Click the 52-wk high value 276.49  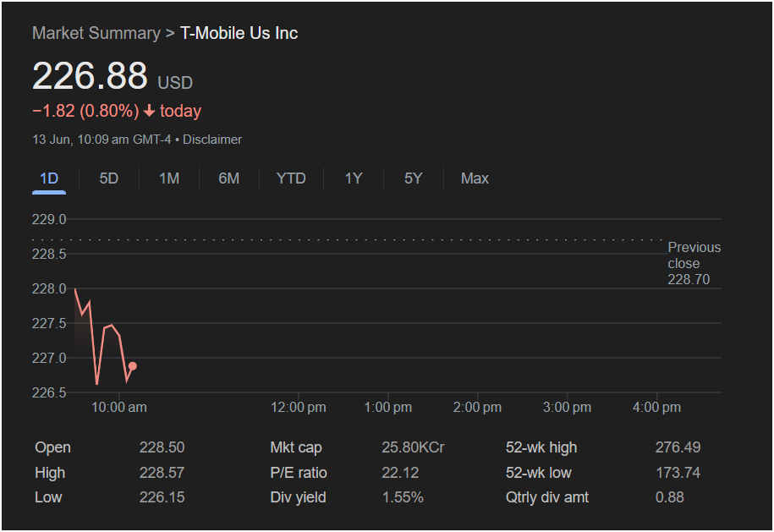[x=678, y=447]
